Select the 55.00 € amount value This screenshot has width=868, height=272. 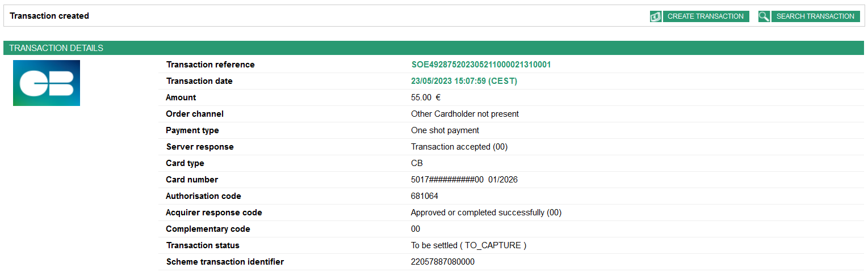click(426, 97)
